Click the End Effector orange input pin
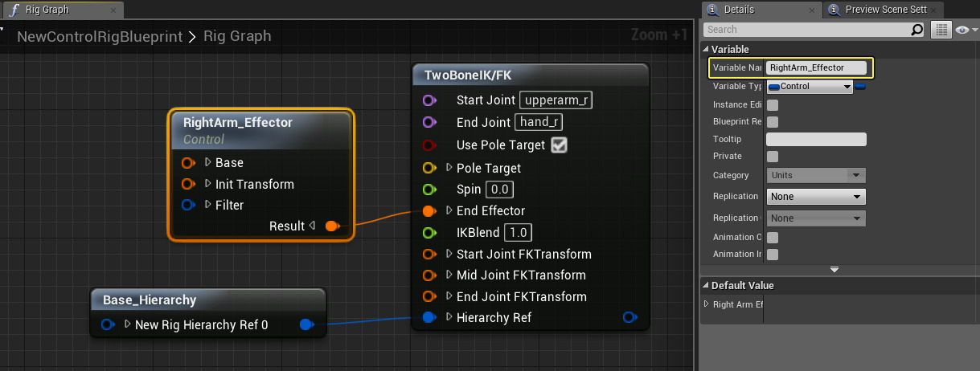 pyautogui.click(x=428, y=210)
